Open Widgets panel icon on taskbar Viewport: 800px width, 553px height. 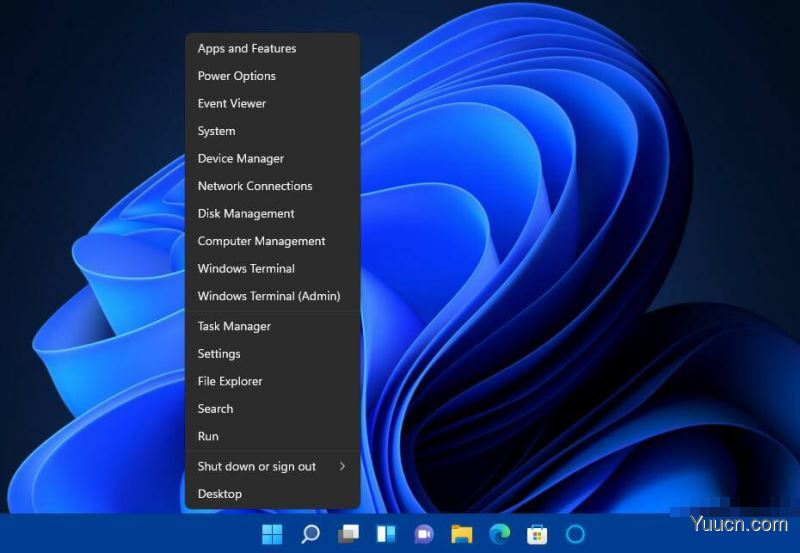[386, 534]
